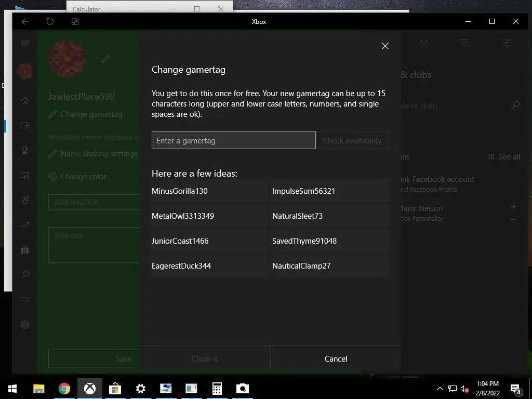The height and width of the screenshot is (399, 532).
Task: Open the Clubs shield icon
Action: tap(25, 200)
